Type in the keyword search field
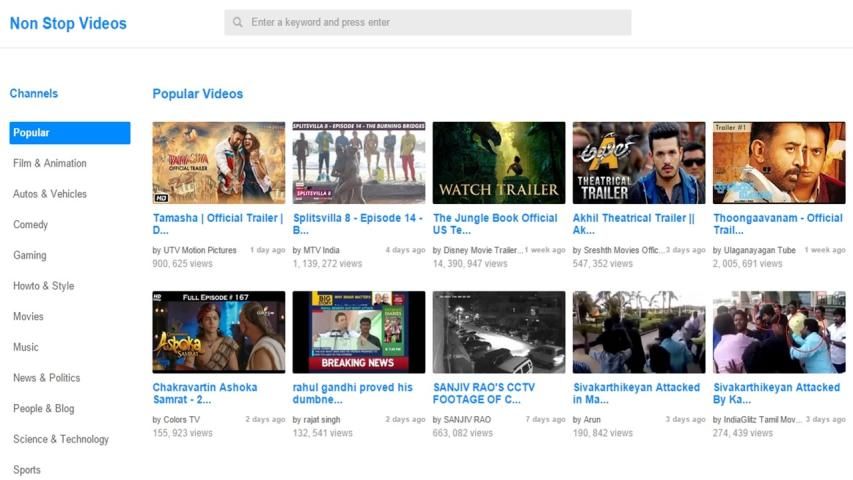The width and height of the screenshot is (853, 480). pos(435,22)
